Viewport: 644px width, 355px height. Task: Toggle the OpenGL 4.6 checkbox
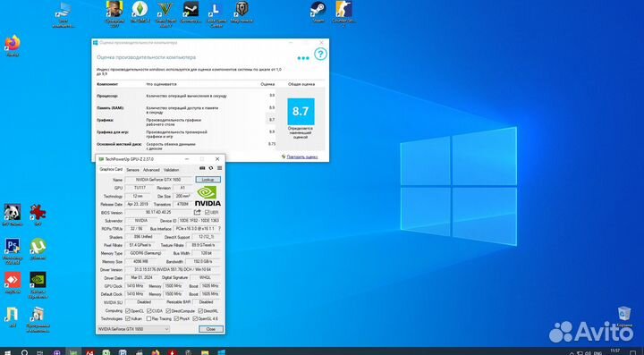coord(195,318)
